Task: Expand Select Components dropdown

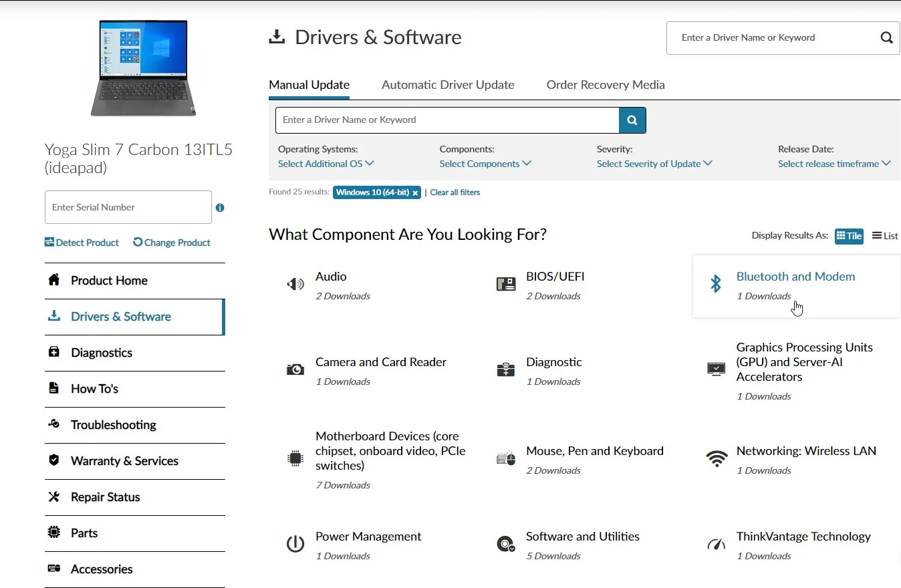Action: (x=485, y=164)
